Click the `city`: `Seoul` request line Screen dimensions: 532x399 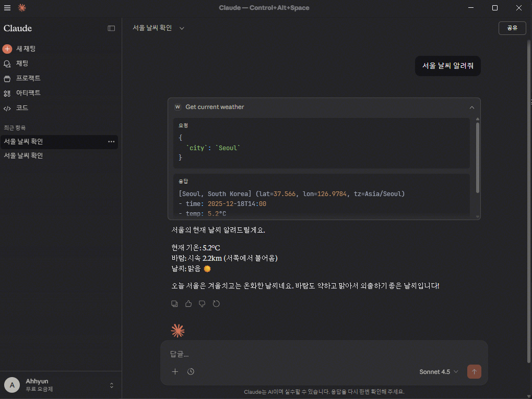[212, 148]
